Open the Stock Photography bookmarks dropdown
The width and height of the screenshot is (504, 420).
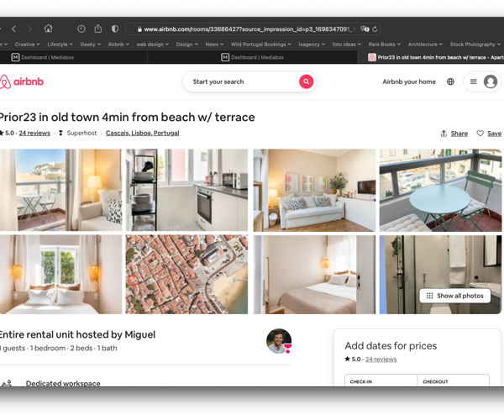[475, 45]
